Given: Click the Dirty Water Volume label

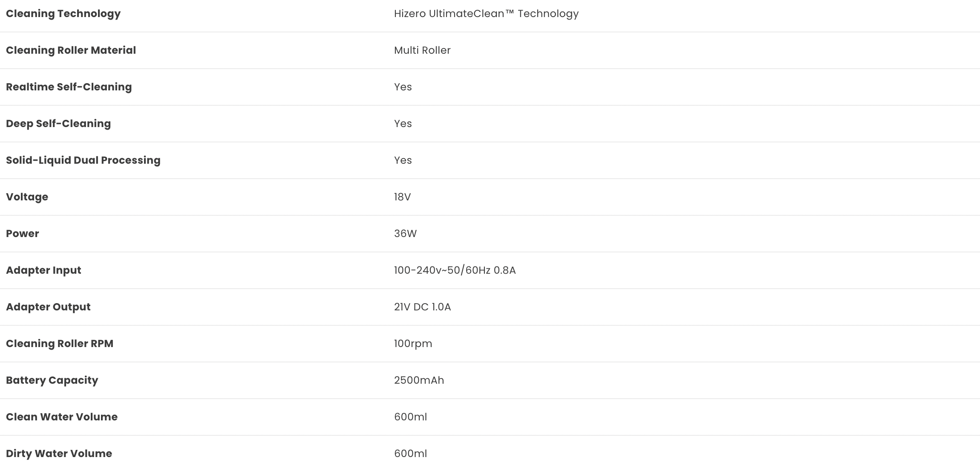Looking at the screenshot, I should point(59,454).
